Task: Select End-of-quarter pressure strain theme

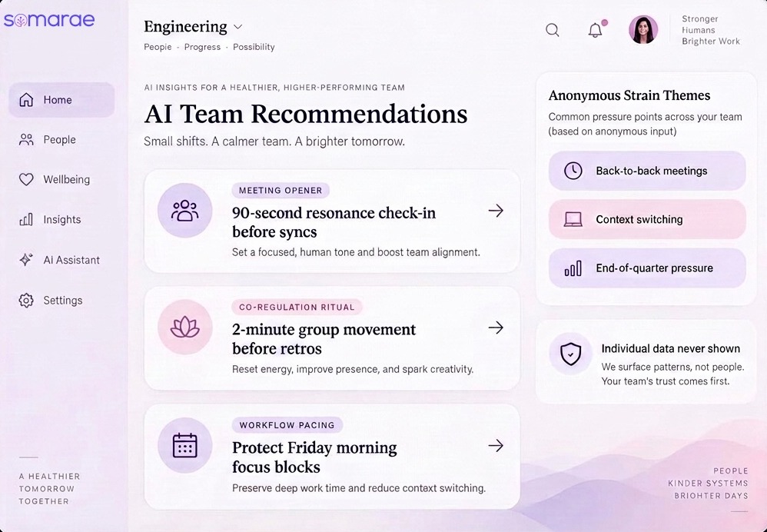Action: (646, 268)
